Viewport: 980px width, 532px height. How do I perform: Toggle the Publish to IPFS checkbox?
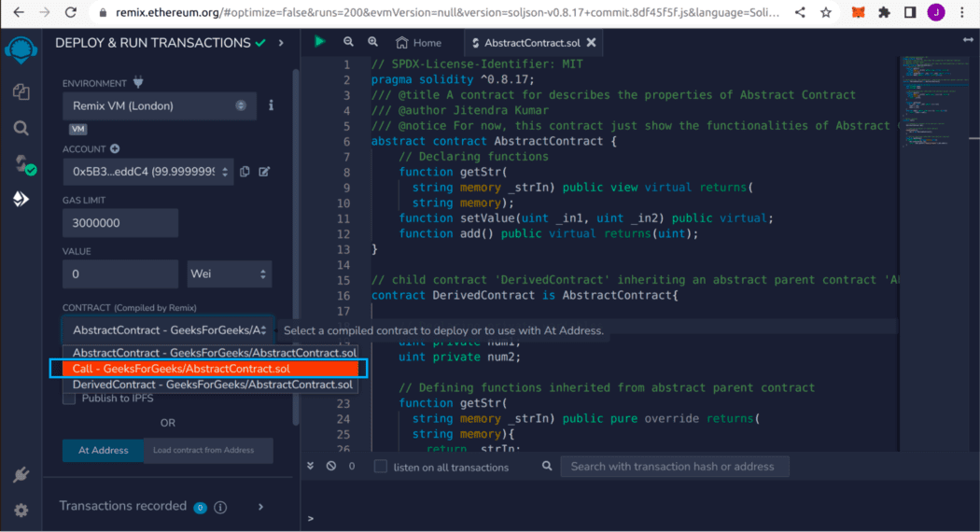69,399
